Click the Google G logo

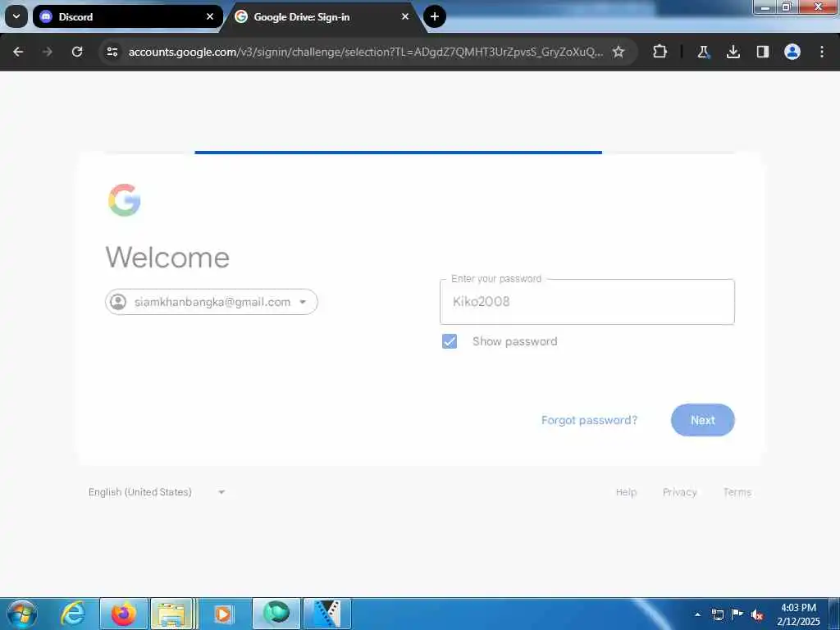(x=125, y=200)
